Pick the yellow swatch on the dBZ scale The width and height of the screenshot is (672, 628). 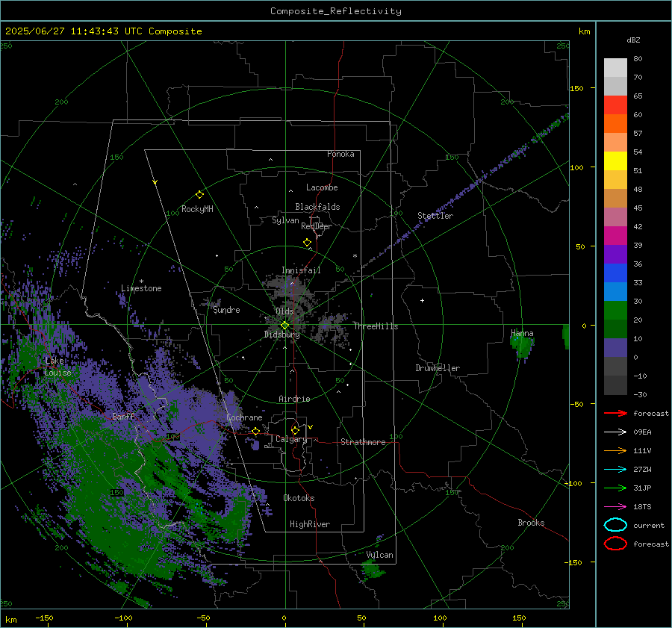point(615,161)
